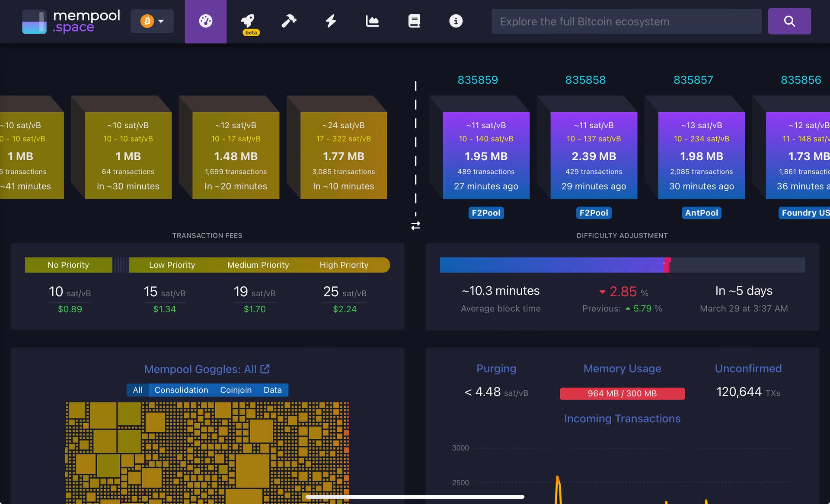The height and width of the screenshot is (504, 830).
Task: Click the 2.85 % difficulty change value
Action: tap(624, 292)
